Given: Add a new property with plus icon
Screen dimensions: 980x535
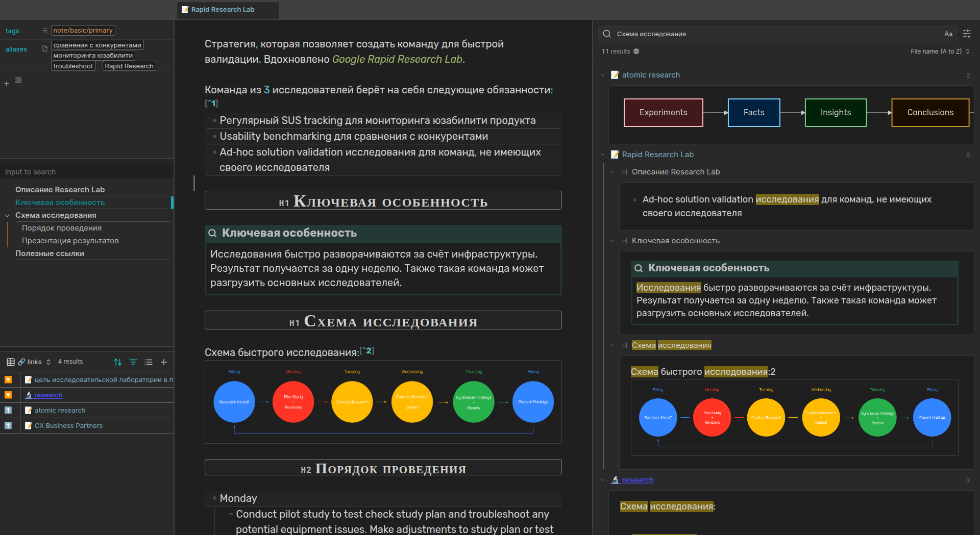Looking at the screenshot, I should 7,84.
